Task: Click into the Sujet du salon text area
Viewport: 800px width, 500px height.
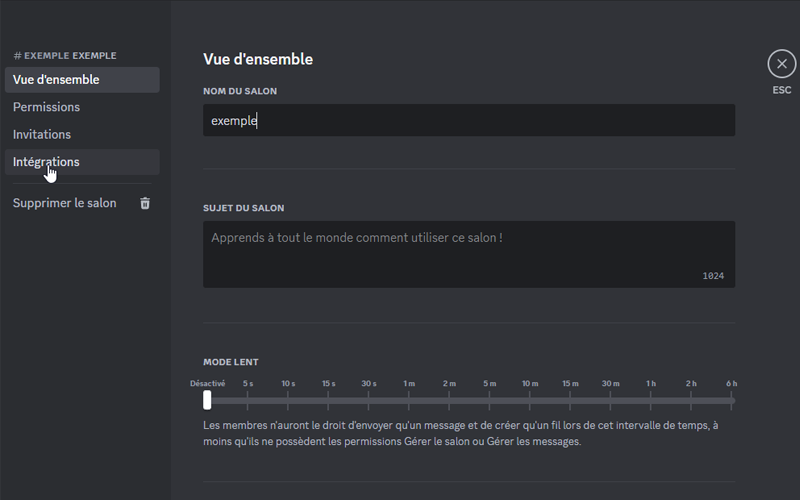Action: coord(468,254)
